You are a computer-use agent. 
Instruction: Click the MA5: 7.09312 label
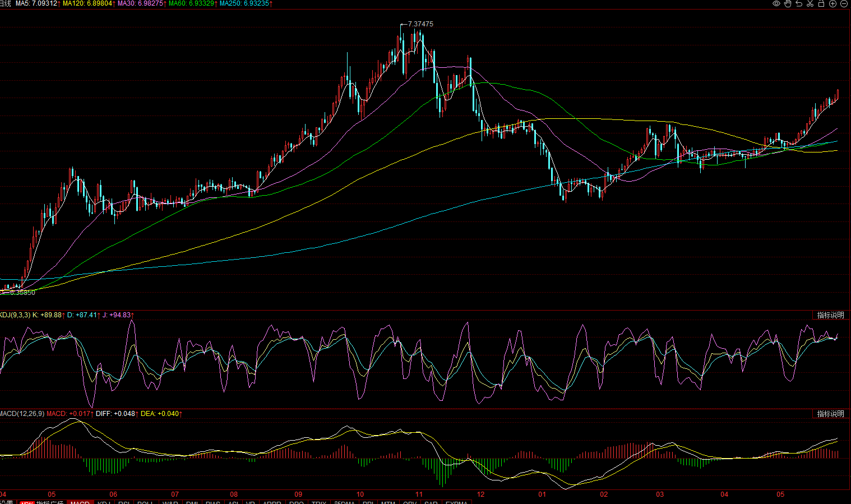click(x=38, y=3)
